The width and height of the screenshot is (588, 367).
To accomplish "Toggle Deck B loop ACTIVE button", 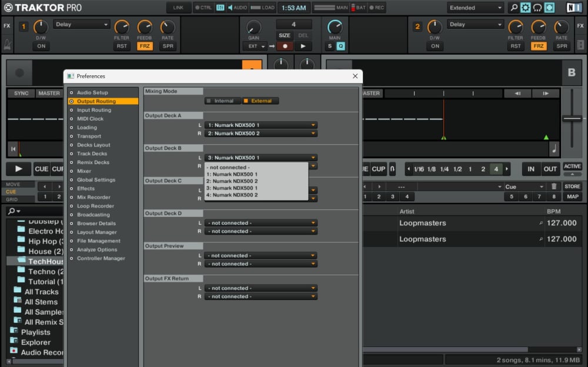I will pyautogui.click(x=572, y=166).
